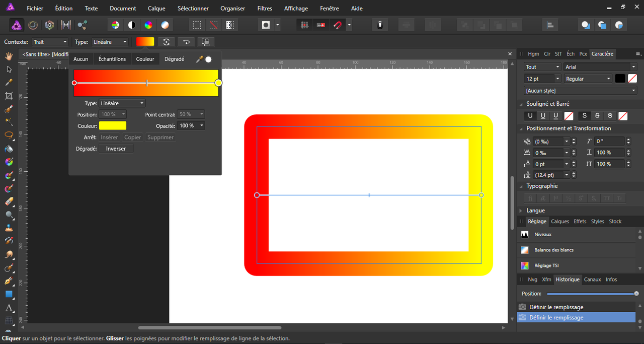The width and height of the screenshot is (644, 344).
Task: Open the gradient panel Type Linéaire dropdown
Action: (122, 103)
